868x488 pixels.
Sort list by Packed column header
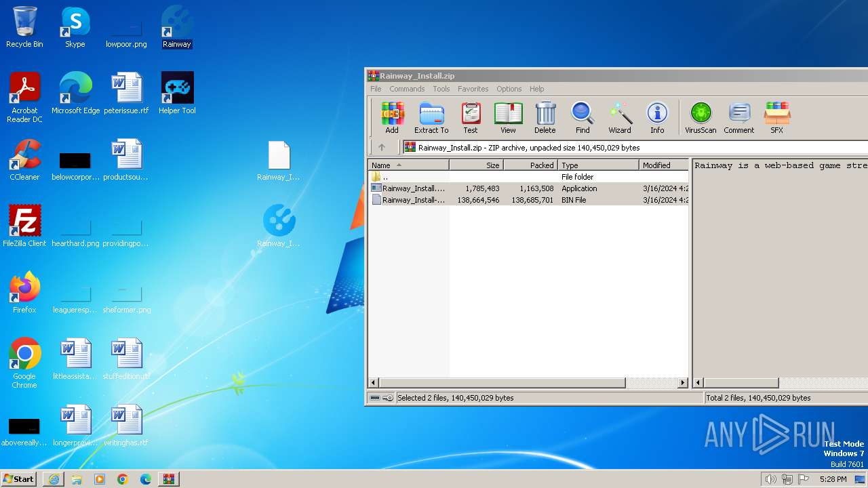click(x=530, y=165)
